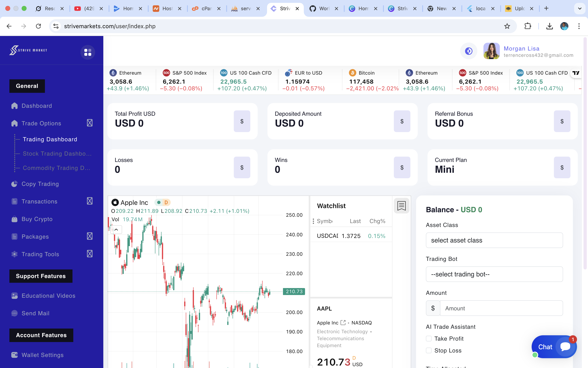588x368 pixels.
Task: Open the Watchlist column options dots
Action: point(313,221)
